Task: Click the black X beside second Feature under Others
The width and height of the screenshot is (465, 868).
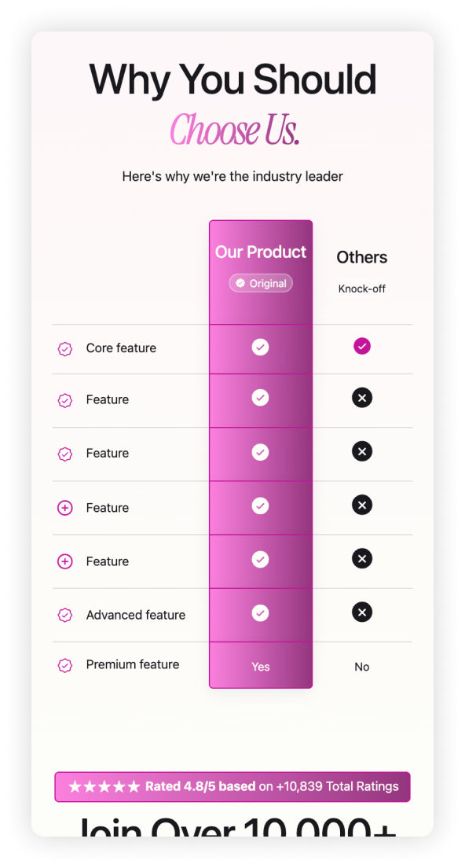Action: pos(362,398)
